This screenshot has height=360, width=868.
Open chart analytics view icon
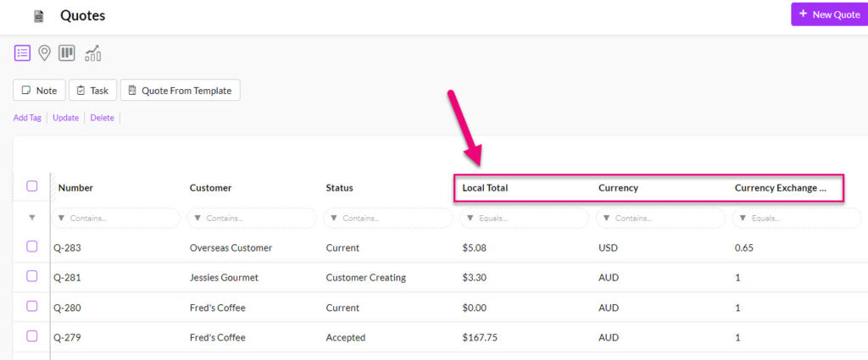coord(92,53)
